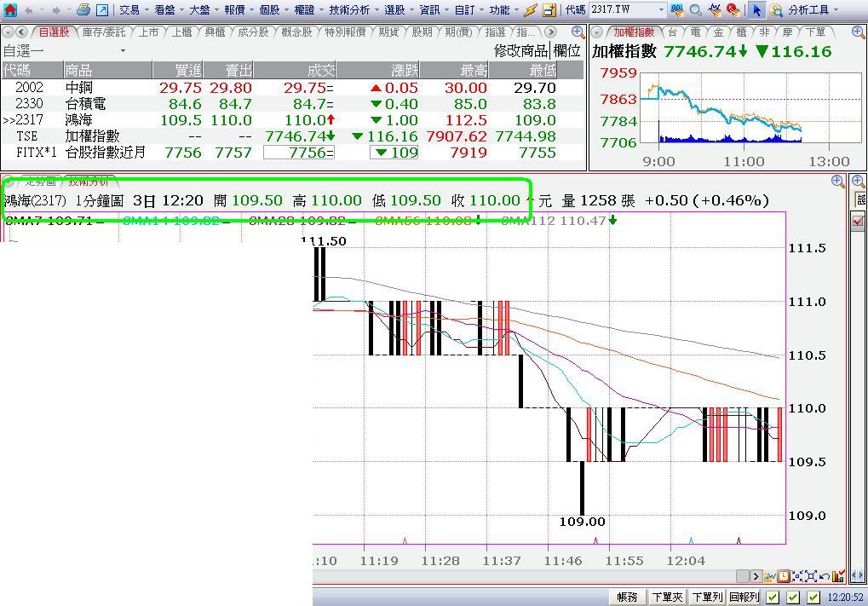Open the 選股 dropdown menu

(399, 10)
